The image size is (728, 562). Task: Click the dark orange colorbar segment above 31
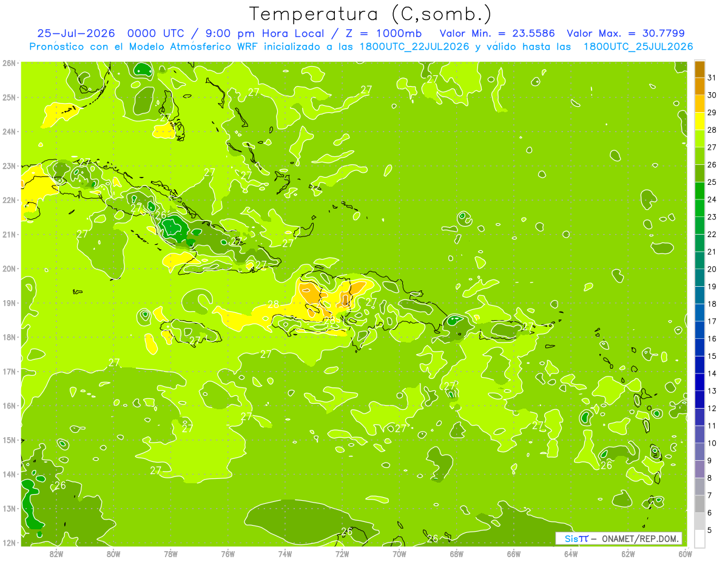click(x=699, y=69)
